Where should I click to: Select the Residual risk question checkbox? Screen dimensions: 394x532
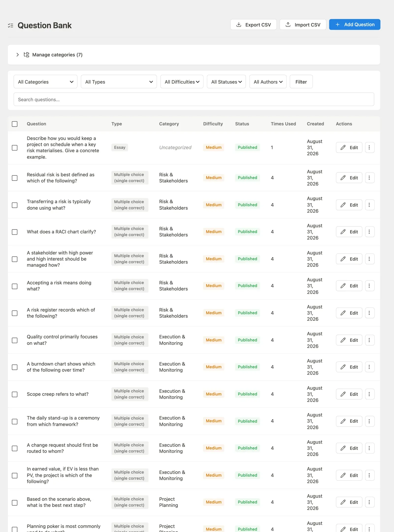(x=15, y=178)
